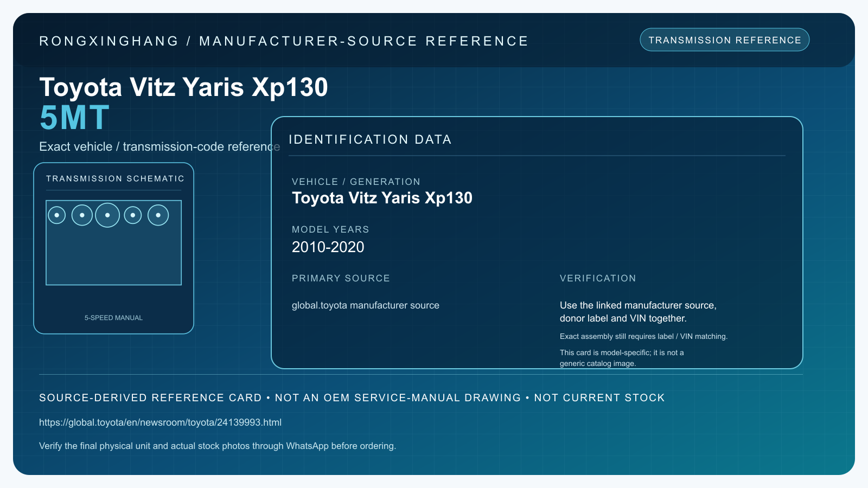Click the Primary Source label
Screen dimensions: 868x488
341,278
